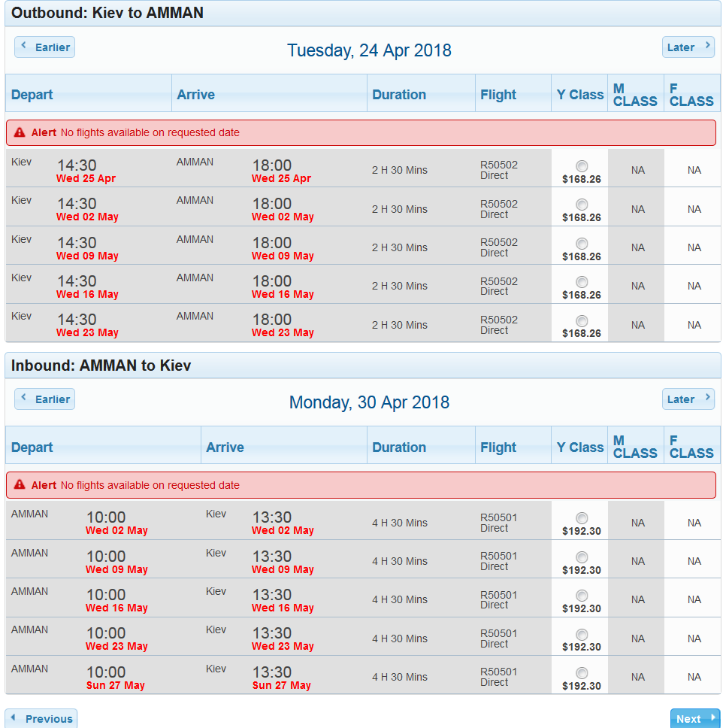Click the outbound alert warning triangle icon
726x728 pixels.
click(20, 132)
